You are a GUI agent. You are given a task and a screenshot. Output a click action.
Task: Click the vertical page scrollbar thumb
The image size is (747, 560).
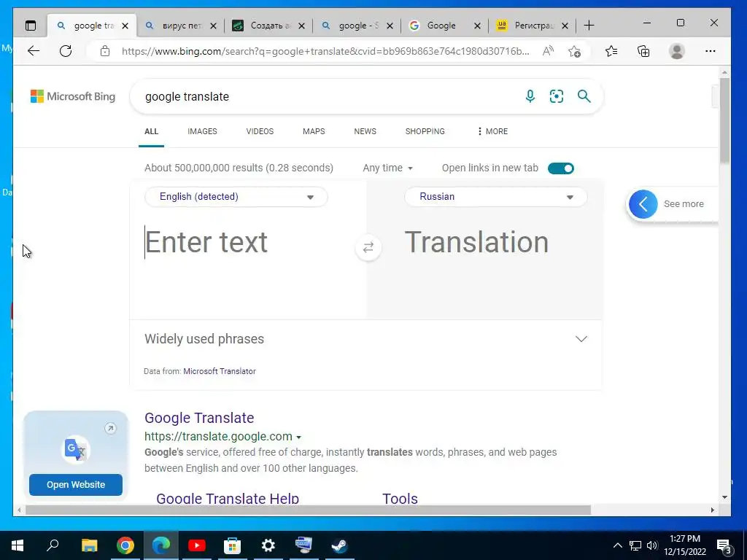coord(724,120)
